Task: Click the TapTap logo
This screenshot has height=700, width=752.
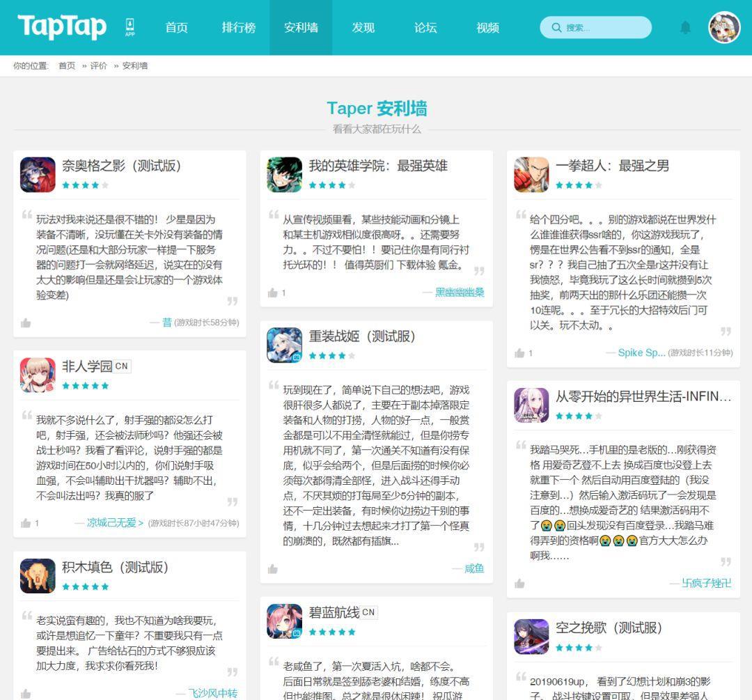Action: coord(62,26)
